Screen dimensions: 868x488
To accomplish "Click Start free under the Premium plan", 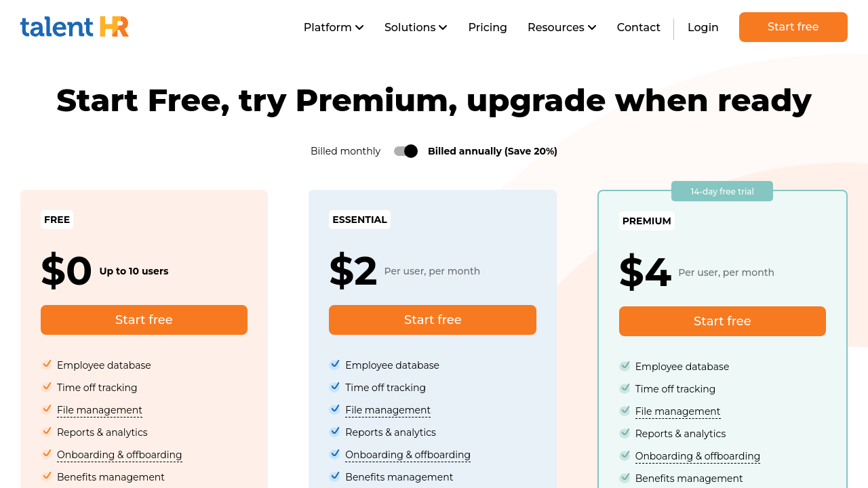I will pyautogui.click(x=722, y=321).
